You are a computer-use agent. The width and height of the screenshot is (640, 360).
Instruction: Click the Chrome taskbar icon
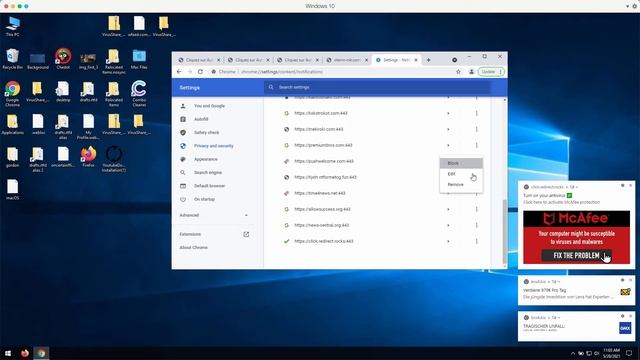[41, 353]
